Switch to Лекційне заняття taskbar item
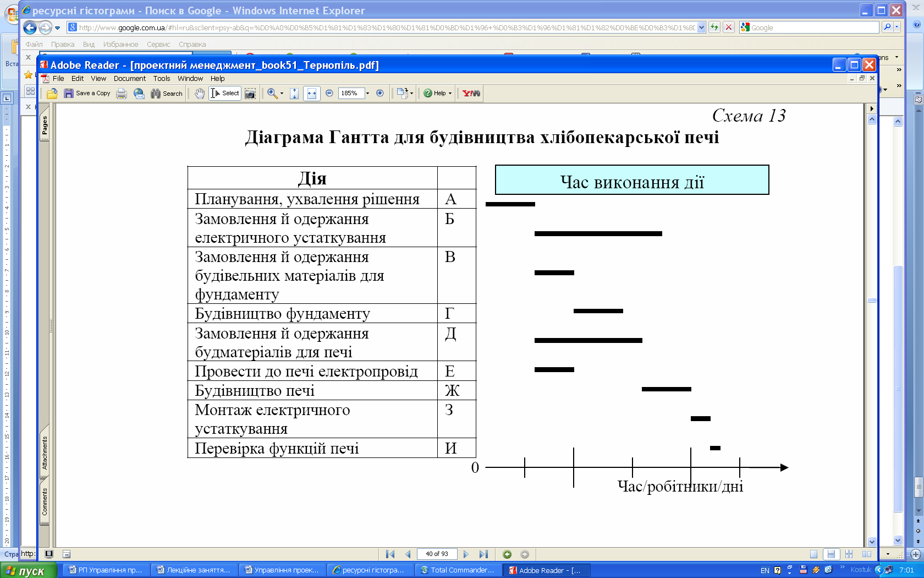Image resolution: width=924 pixels, height=578 pixels. [194, 570]
